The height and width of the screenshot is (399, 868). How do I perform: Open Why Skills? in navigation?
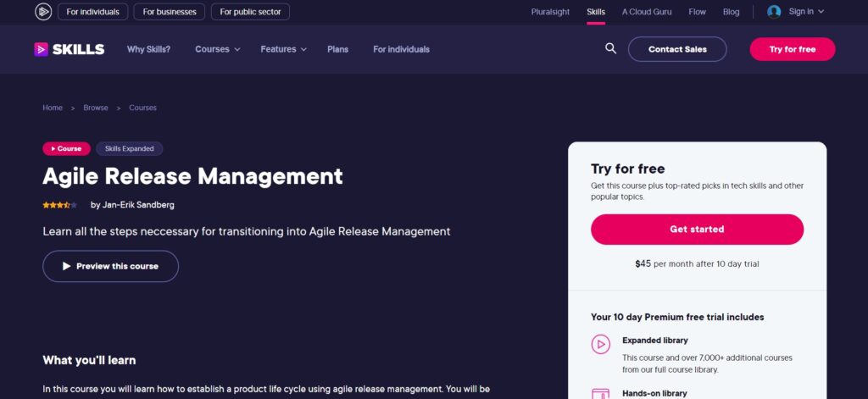149,49
